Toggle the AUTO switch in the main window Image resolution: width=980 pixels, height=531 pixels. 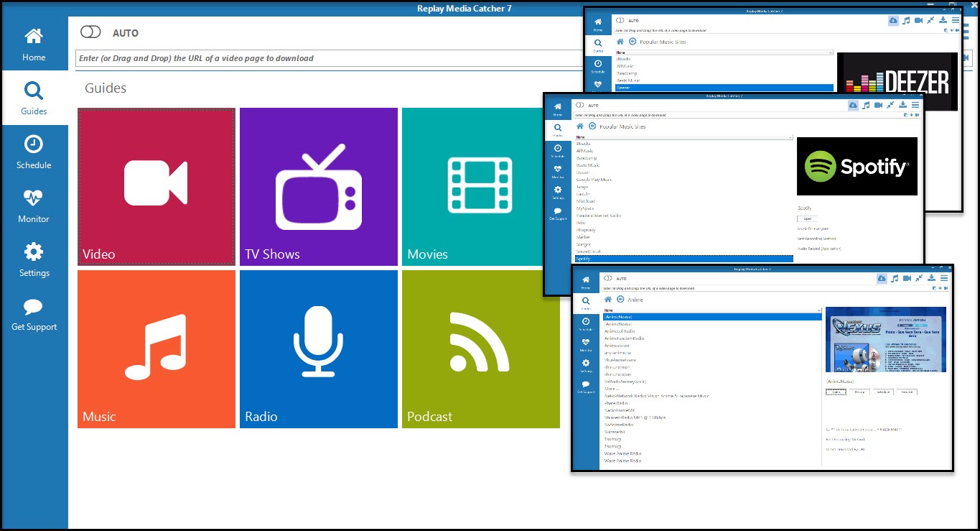pyautogui.click(x=91, y=32)
